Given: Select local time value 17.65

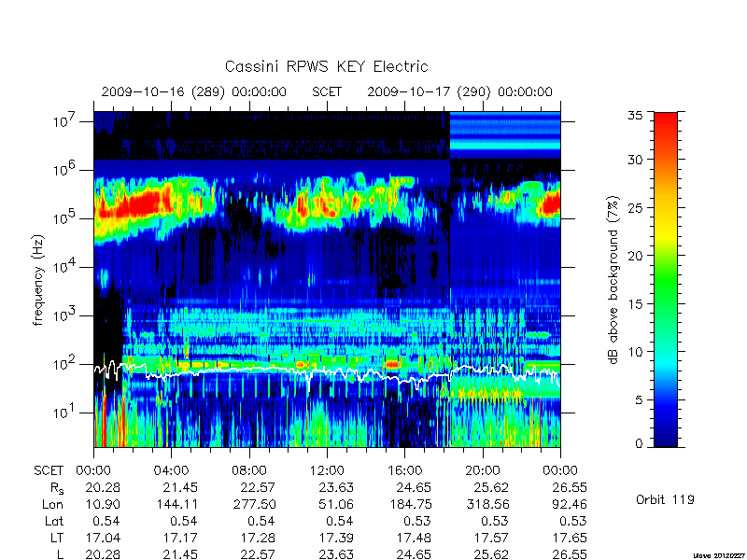Looking at the screenshot, I should point(570,538).
